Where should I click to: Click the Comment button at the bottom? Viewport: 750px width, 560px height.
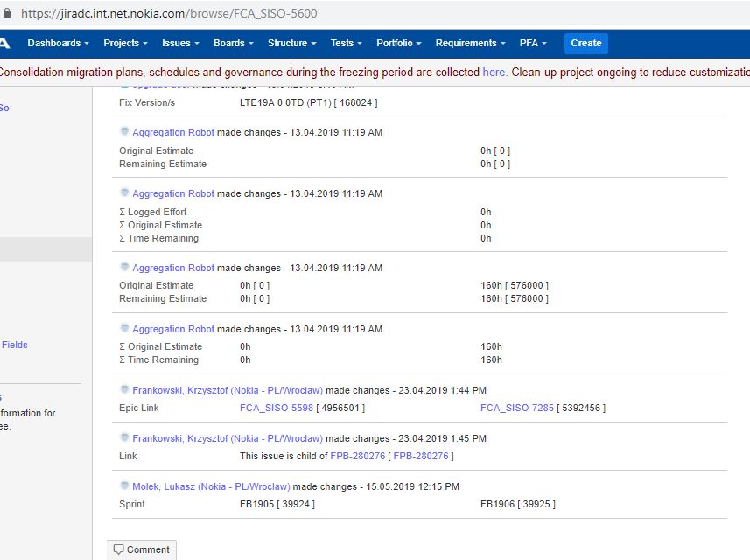tap(142, 549)
